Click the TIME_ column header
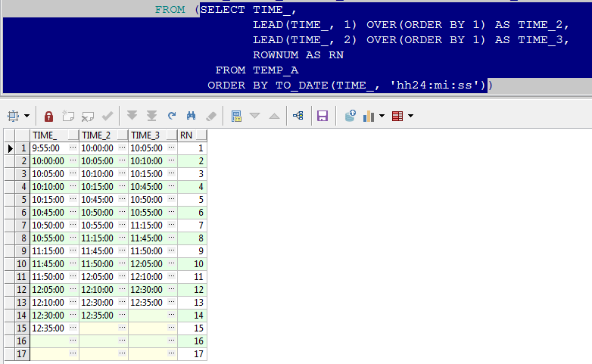 pyautogui.click(x=50, y=135)
